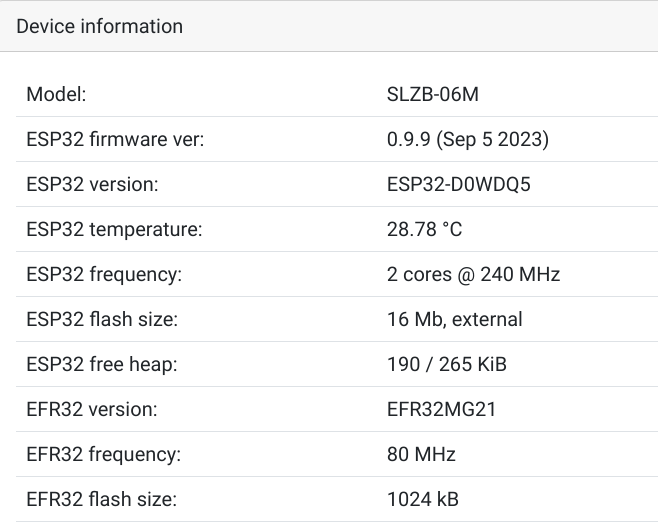
Task: Click the 190 / 265 KiB value
Action: point(446,364)
